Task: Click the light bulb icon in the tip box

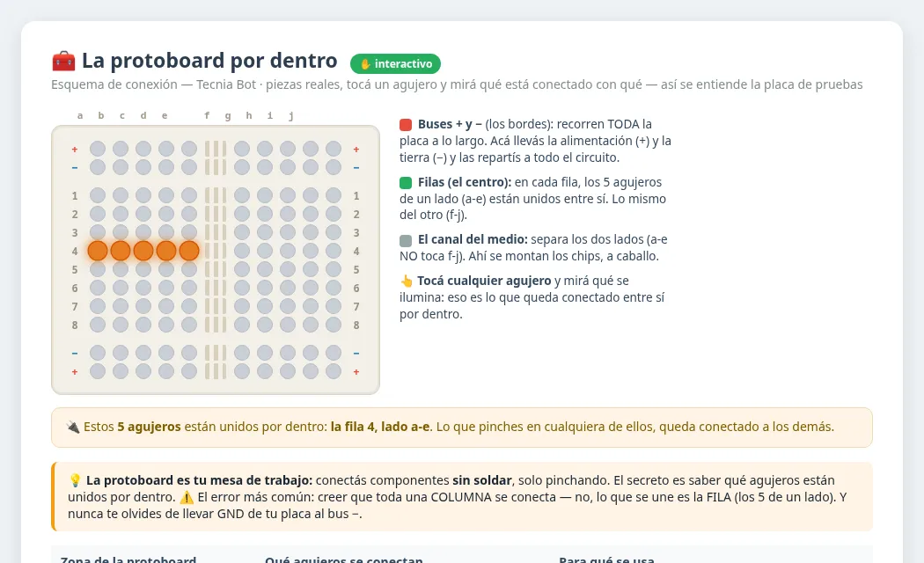Action: [x=75, y=480]
